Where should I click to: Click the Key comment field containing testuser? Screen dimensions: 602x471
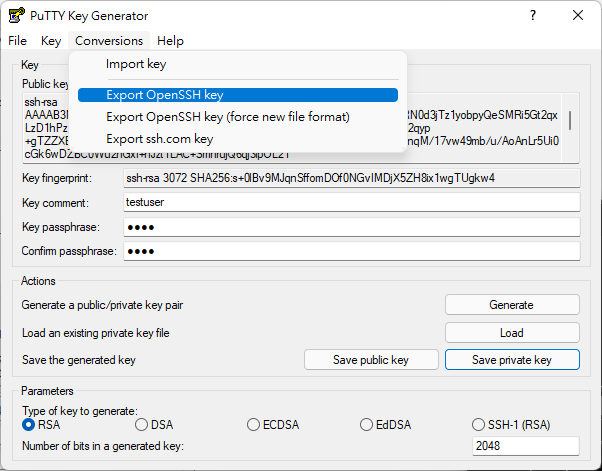(x=351, y=202)
